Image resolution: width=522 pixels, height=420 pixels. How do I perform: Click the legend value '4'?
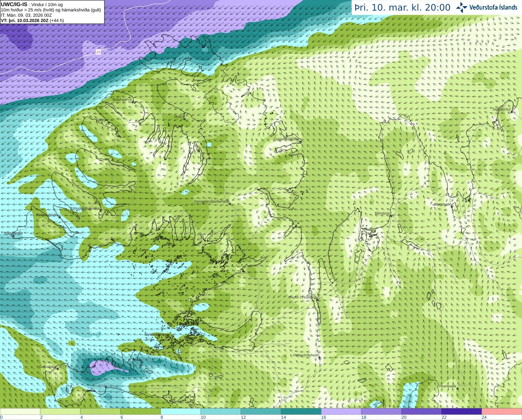[x=82, y=418]
